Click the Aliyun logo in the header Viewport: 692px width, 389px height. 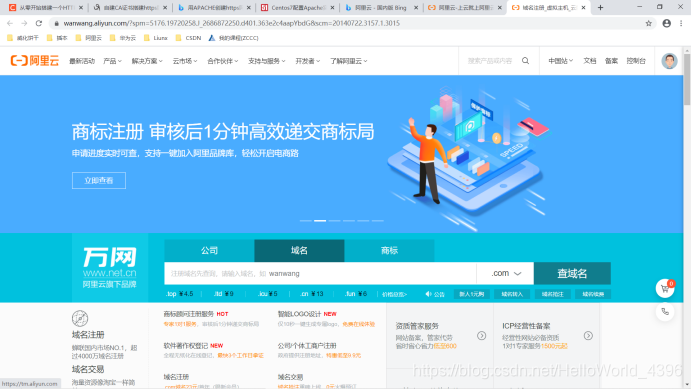(35, 60)
